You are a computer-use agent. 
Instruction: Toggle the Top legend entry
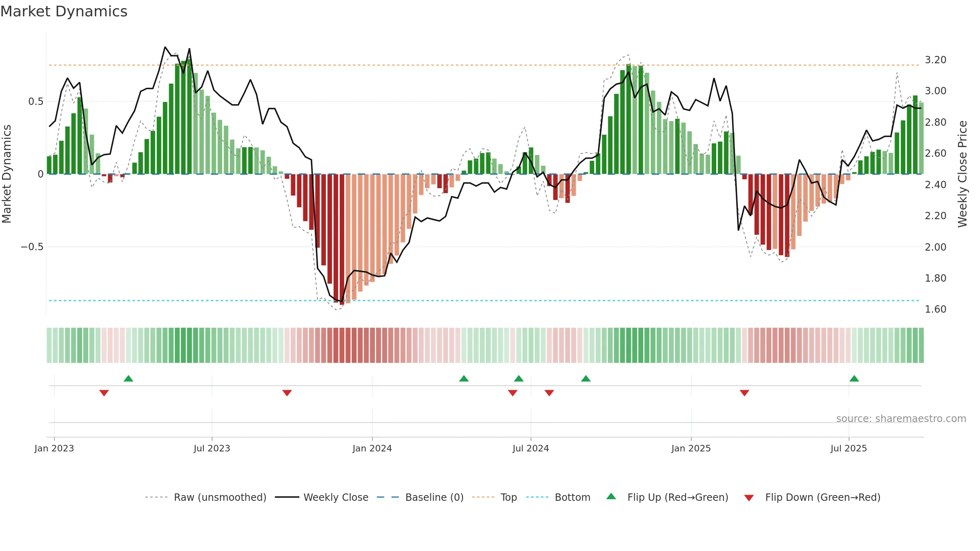[494, 497]
